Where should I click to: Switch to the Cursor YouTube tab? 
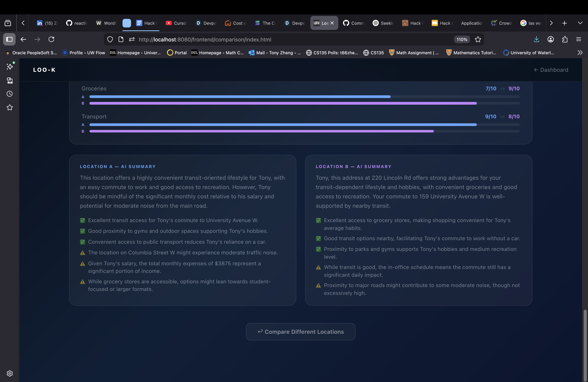click(x=176, y=23)
